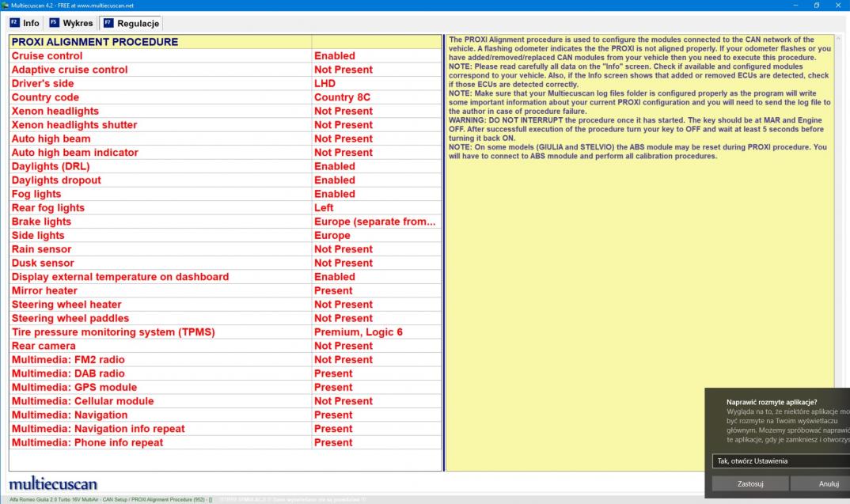
Task: Select Display external temperature on dashboard row
Action: tap(226, 277)
